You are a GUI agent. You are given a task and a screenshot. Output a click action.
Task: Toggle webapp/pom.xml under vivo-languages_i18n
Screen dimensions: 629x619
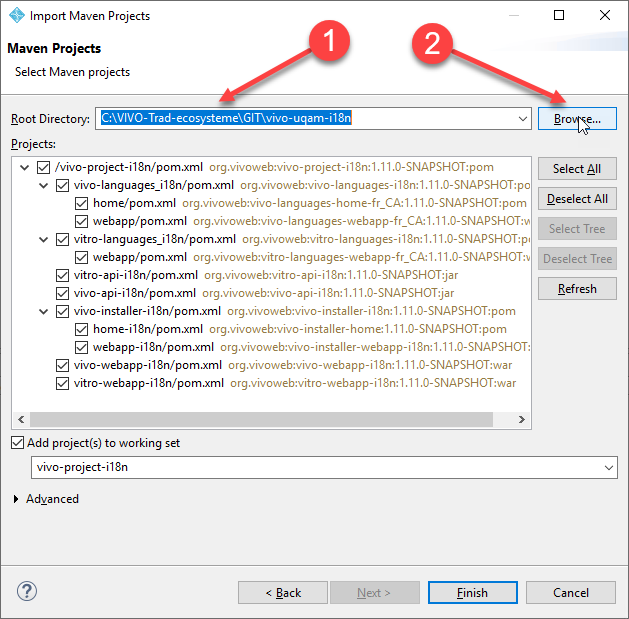pyautogui.click(x=81, y=221)
